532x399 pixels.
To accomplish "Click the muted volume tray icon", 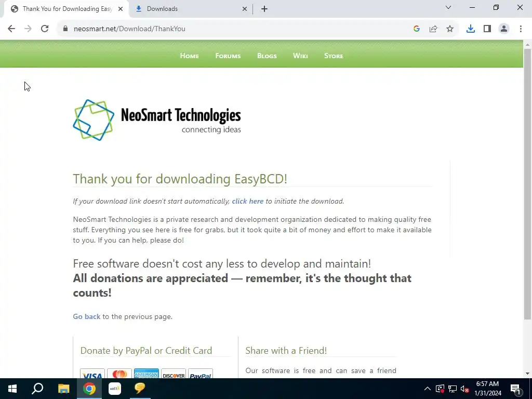I will [x=464, y=389].
